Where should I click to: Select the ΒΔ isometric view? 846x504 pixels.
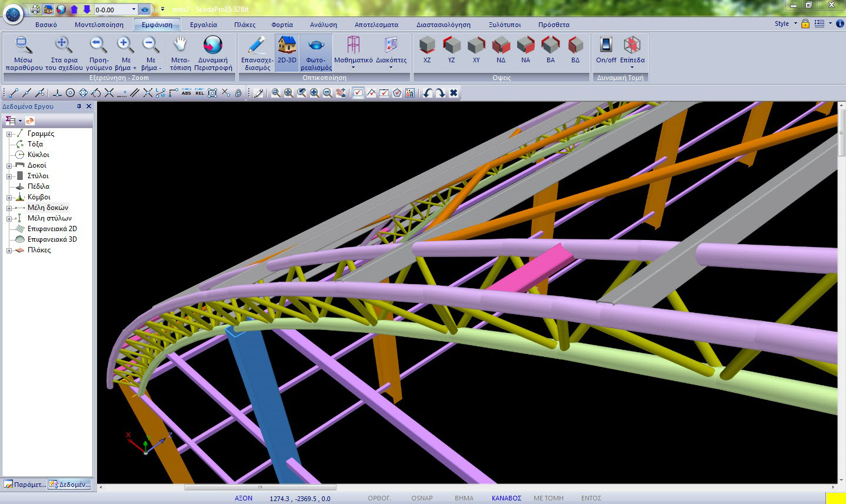tap(575, 49)
